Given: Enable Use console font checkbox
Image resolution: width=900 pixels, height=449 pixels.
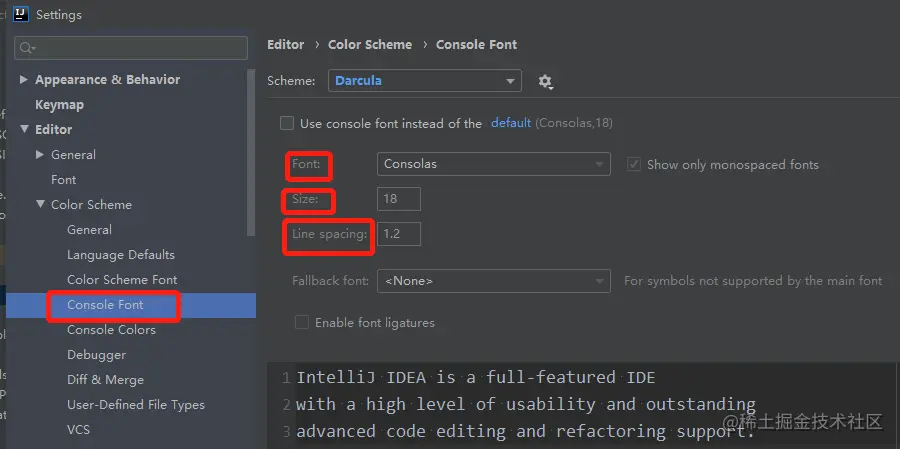Looking at the screenshot, I should pos(287,123).
